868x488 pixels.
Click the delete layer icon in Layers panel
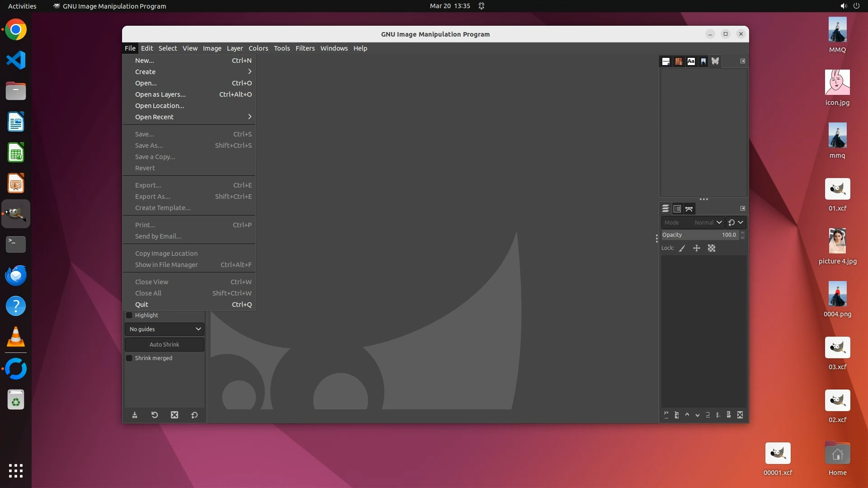(740, 415)
